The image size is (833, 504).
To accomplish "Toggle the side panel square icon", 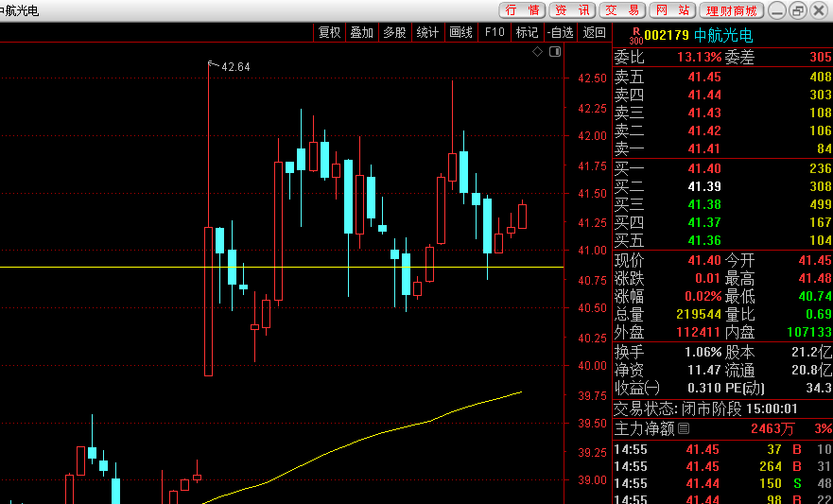I will [x=555, y=51].
